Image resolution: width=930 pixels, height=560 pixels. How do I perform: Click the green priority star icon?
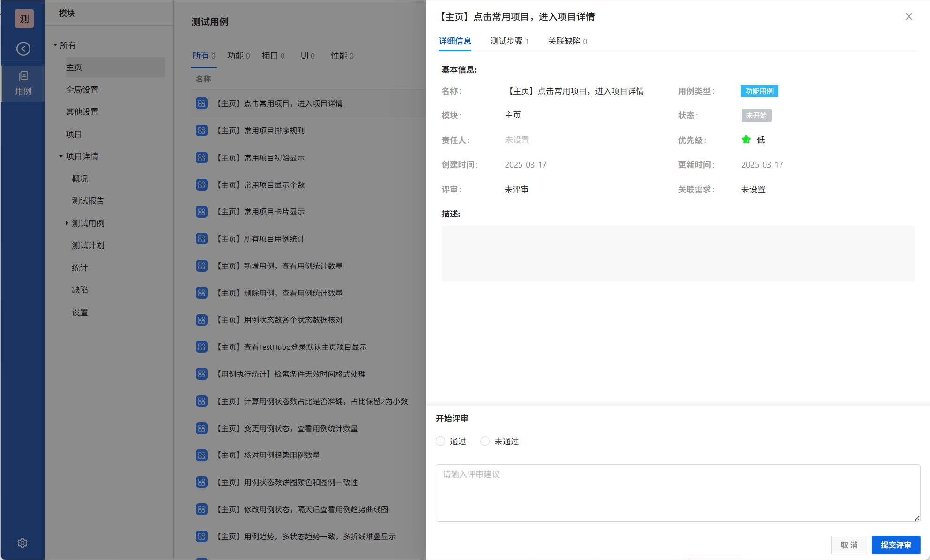tap(746, 140)
